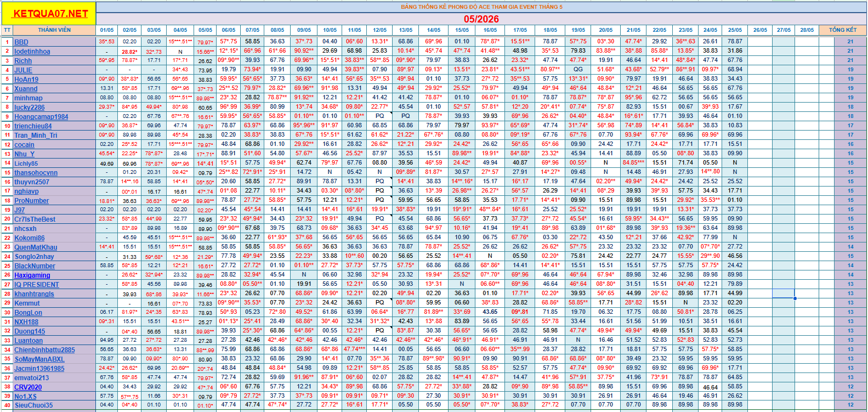
Task: Open member link lucky2286
Action: click(x=30, y=108)
